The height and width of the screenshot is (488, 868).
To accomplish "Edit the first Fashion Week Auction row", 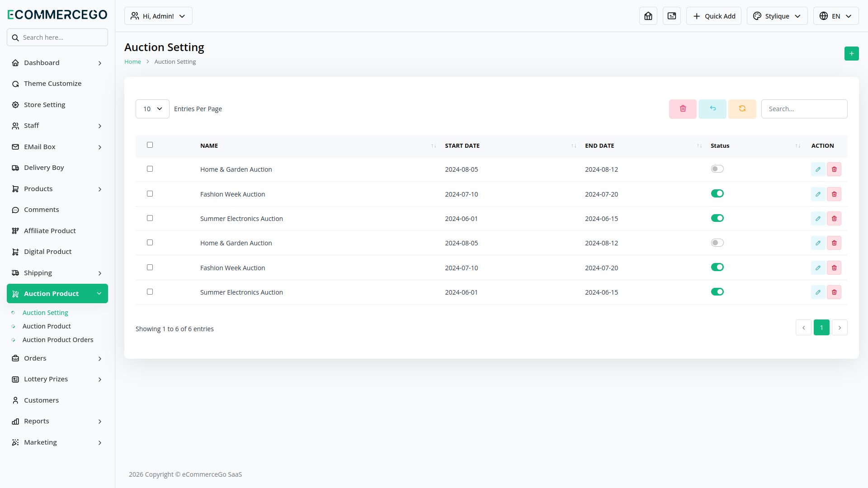I will (818, 194).
